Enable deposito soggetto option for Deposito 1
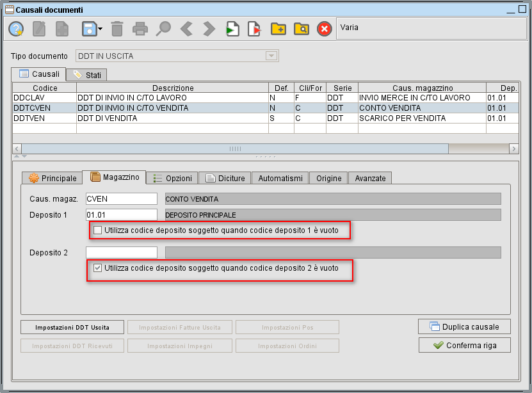Screen dimensions: 532x393 [97, 230]
